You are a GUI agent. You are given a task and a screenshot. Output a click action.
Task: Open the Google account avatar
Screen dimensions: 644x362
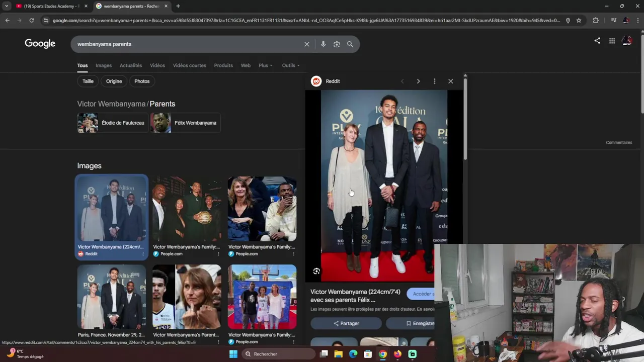click(627, 41)
